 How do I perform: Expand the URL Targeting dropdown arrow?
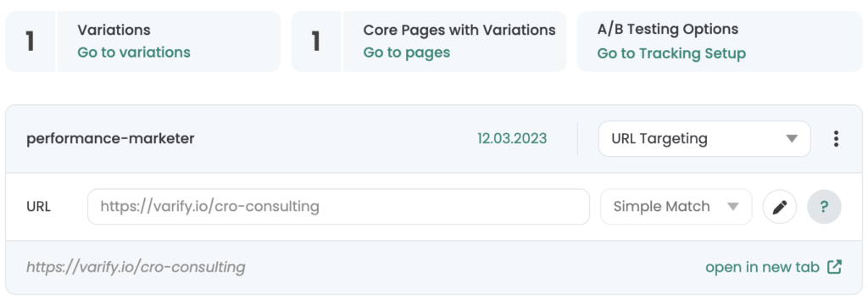coord(793,138)
